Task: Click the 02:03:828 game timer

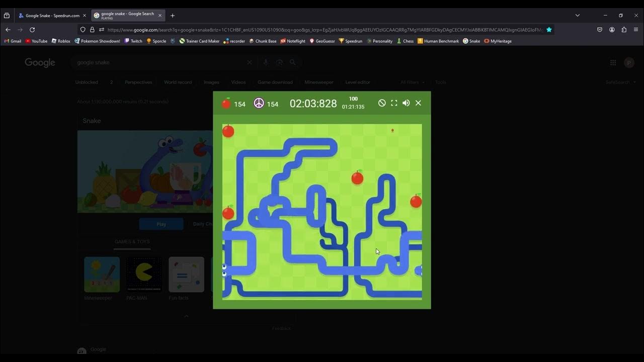Action: [x=313, y=104]
